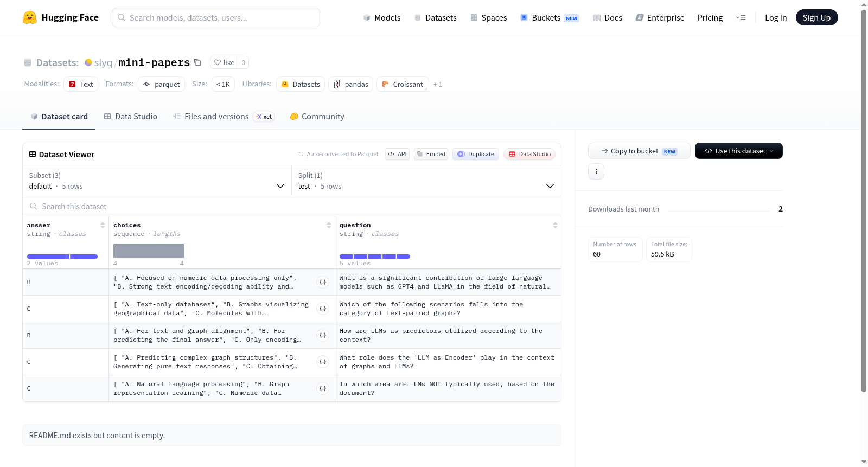Image resolution: width=868 pixels, height=467 pixels.
Task: Open the Subset default dropdown
Action: [x=157, y=181]
